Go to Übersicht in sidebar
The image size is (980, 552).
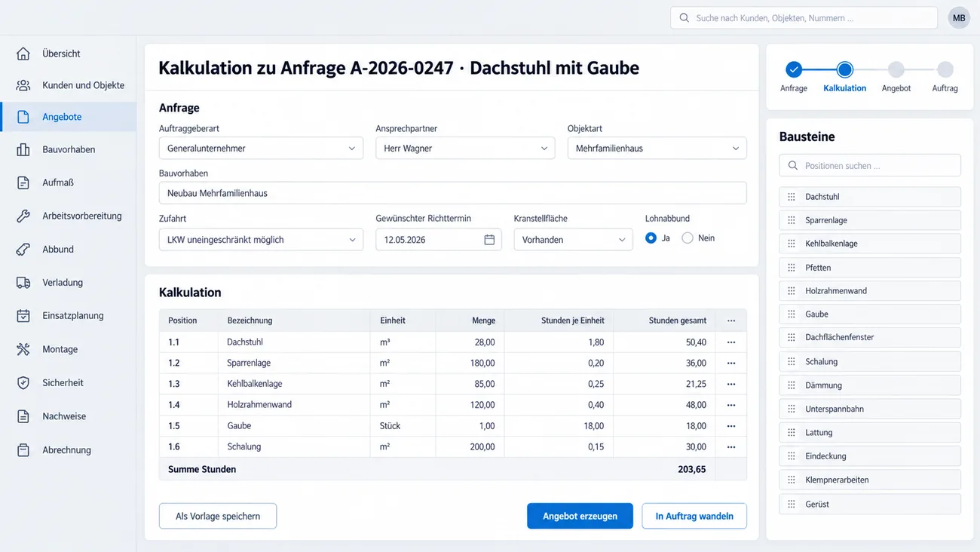[x=68, y=54]
